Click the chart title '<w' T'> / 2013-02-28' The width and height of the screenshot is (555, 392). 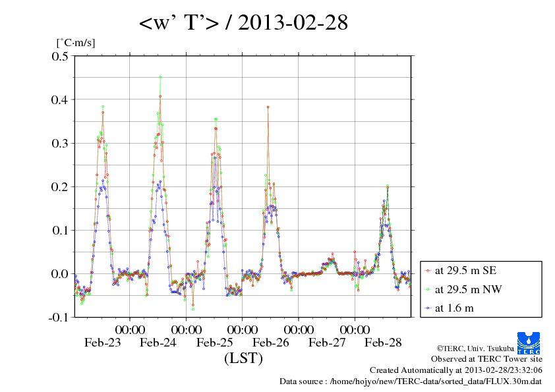243,22
